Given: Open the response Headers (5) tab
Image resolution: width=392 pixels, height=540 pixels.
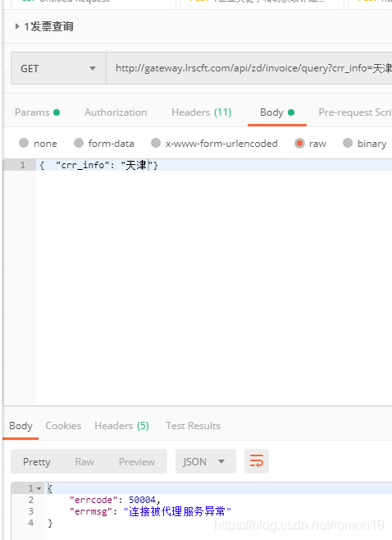Looking at the screenshot, I should click(x=121, y=426).
